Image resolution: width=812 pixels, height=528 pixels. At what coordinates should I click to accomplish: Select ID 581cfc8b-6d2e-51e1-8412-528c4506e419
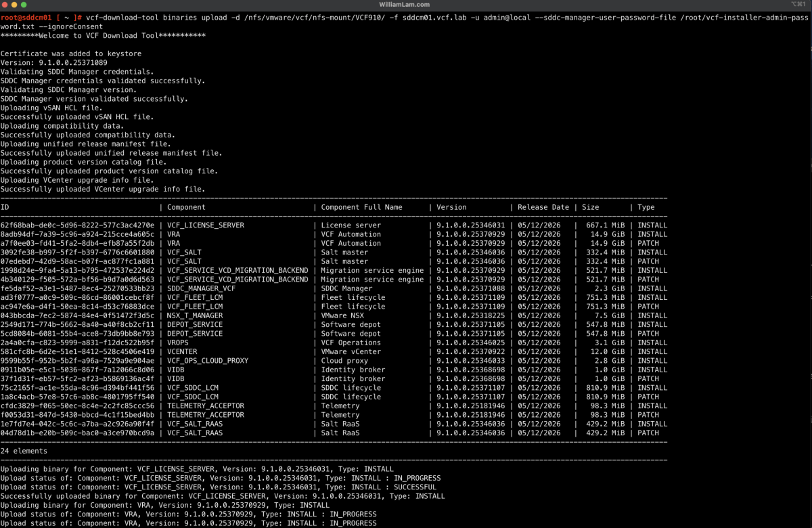coord(77,351)
